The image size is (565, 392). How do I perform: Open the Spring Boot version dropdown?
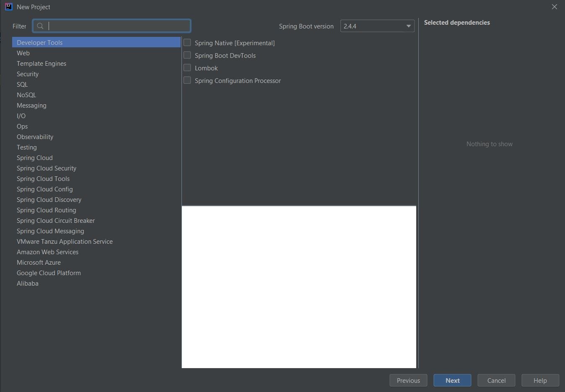point(377,26)
